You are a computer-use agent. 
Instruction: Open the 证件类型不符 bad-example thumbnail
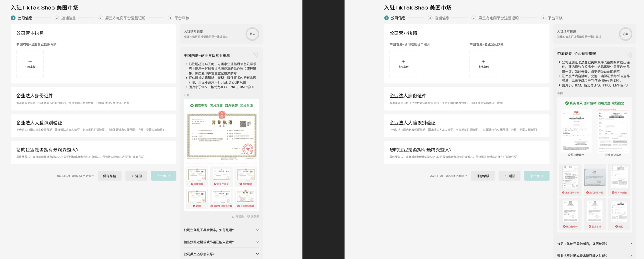coord(246,198)
